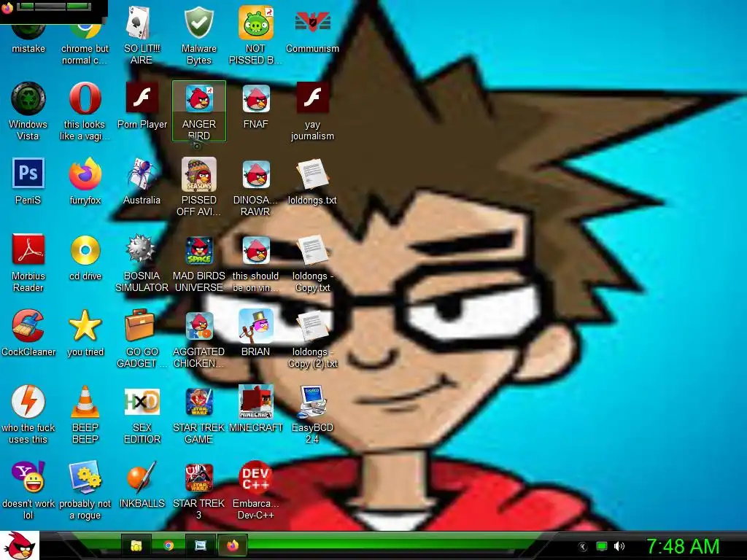Viewport: 747px width, 560px height.
Task: Open the STAR TREK GAME shortcut
Action: (x=198, y=414)
